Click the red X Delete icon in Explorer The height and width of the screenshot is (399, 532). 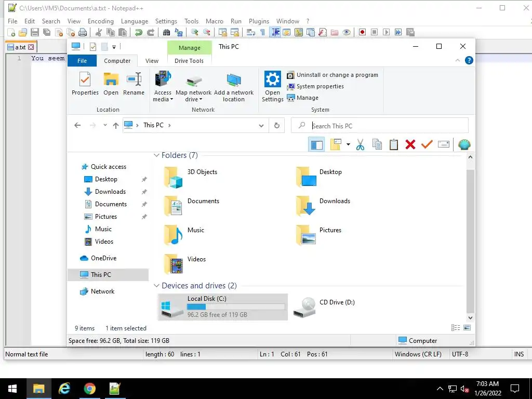410,145
